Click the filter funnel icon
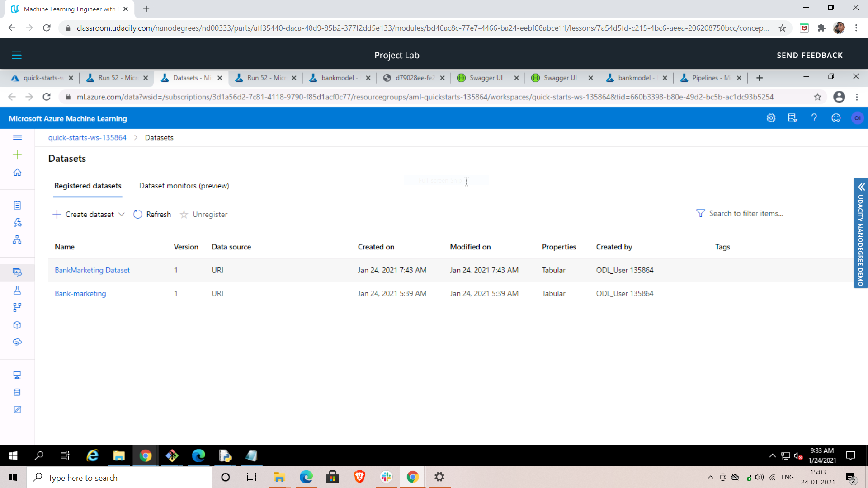 pyautogui.click(x=700, y=213)
